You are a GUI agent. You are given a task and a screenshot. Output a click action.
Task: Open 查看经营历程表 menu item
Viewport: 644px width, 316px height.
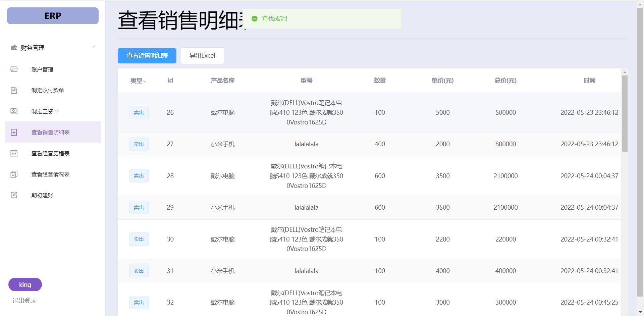pyautogui.click(x=53, y=153)
